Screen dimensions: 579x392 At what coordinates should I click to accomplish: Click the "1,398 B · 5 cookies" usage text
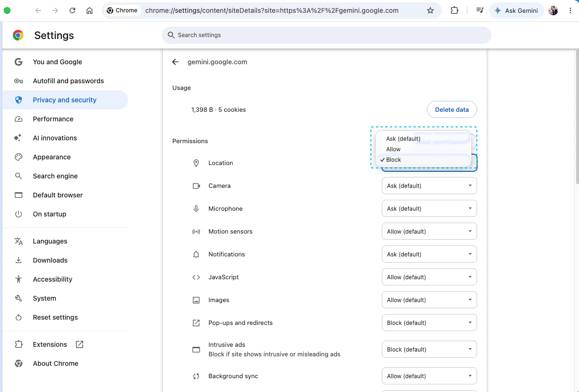(x=219, y=110)
